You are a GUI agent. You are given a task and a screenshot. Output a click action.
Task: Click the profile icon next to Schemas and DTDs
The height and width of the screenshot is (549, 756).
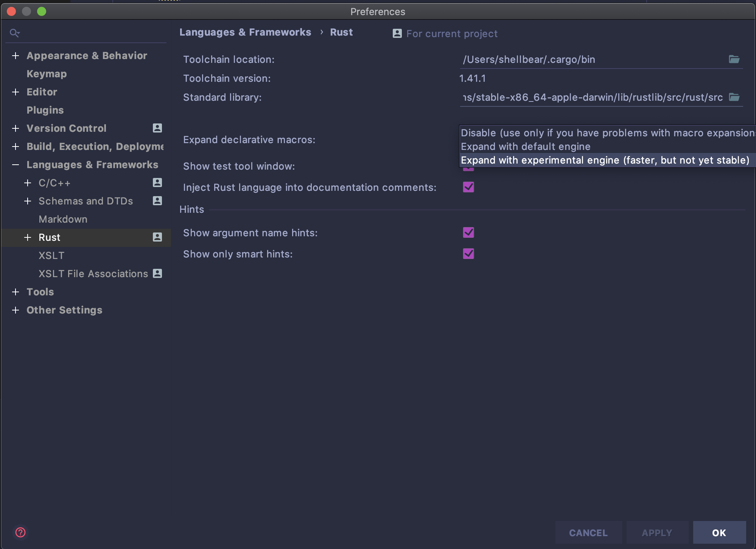pyautogui.click(x=157, y=201)
